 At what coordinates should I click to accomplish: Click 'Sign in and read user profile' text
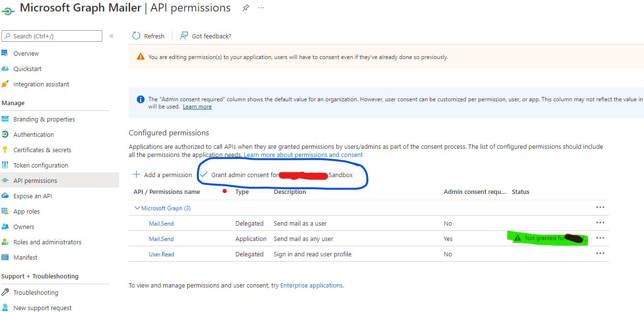click(x=313, y=254)
